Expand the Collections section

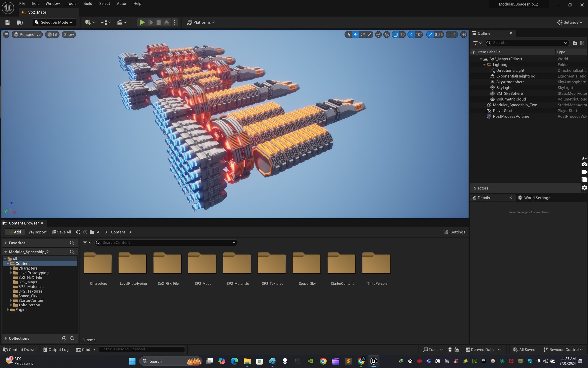point(6,339)
